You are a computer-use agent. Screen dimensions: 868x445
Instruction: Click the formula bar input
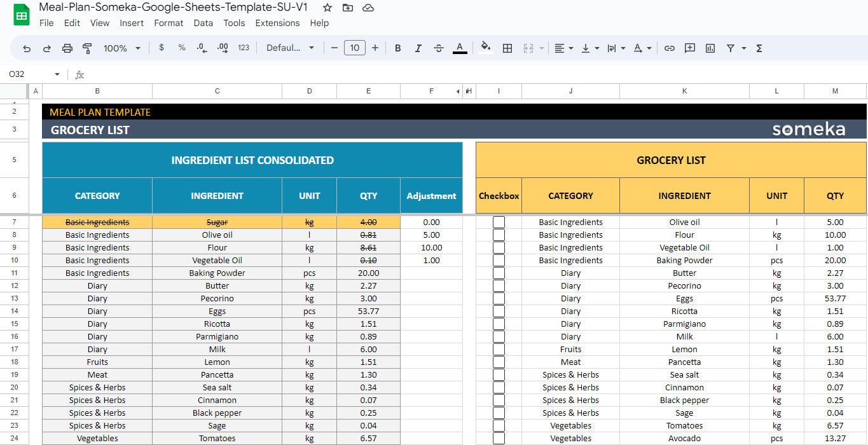coord(477,74)
